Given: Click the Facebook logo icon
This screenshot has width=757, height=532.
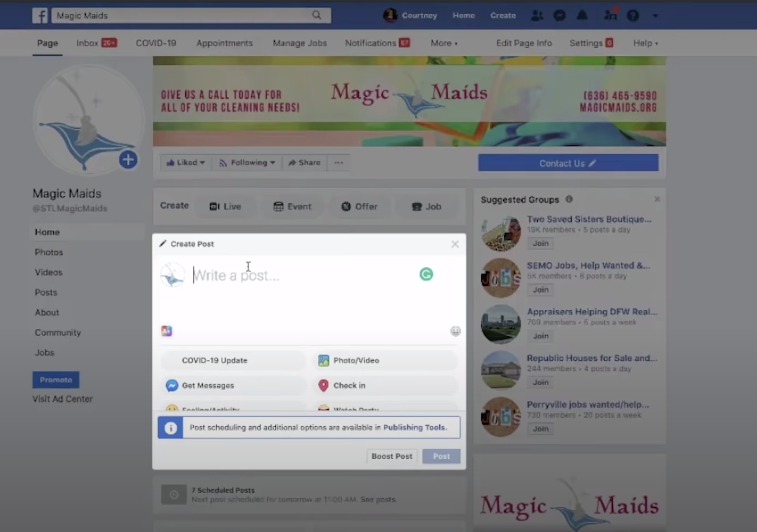Looking at the screenshot, I should (x=40, y=16).
